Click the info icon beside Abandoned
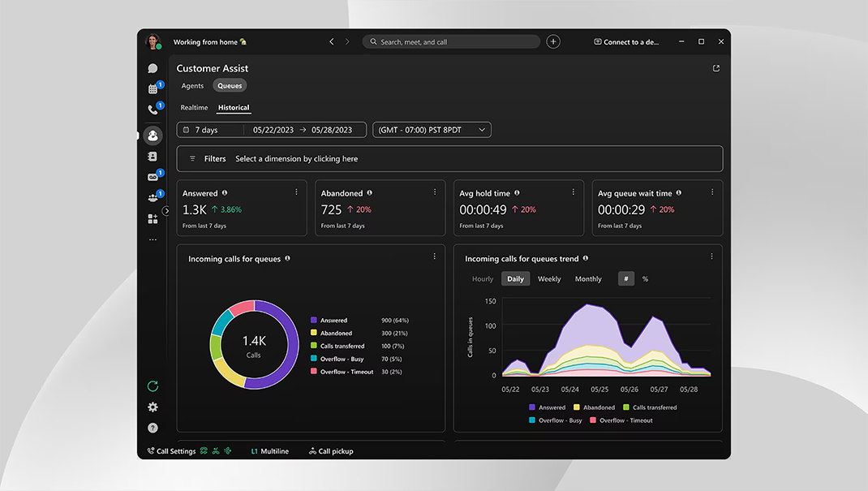Screen dimensions: 868x491 [370, 193]
